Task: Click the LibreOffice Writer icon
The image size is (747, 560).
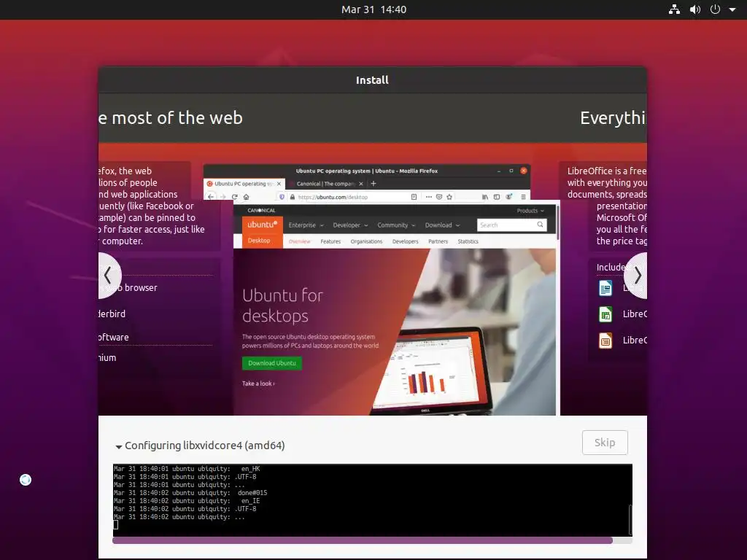Action: tap(605, 288)
